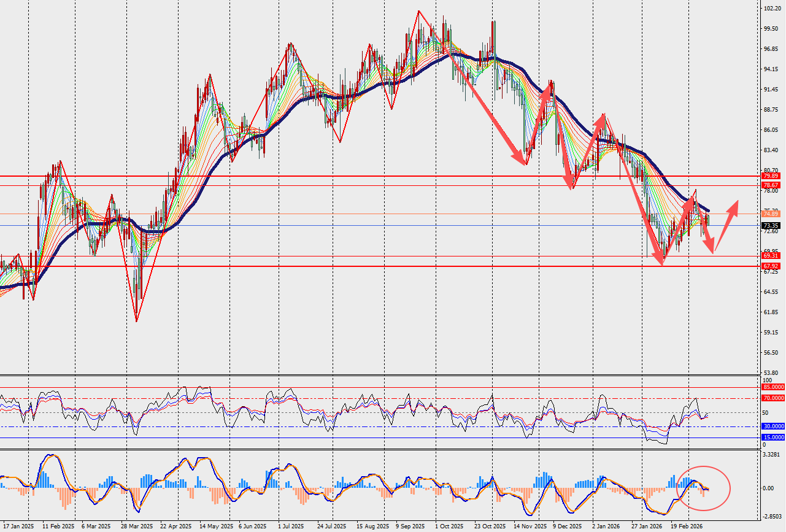Click the 19 Feb 2026 date label
This screenshot has height=532, width=786.
685,526
